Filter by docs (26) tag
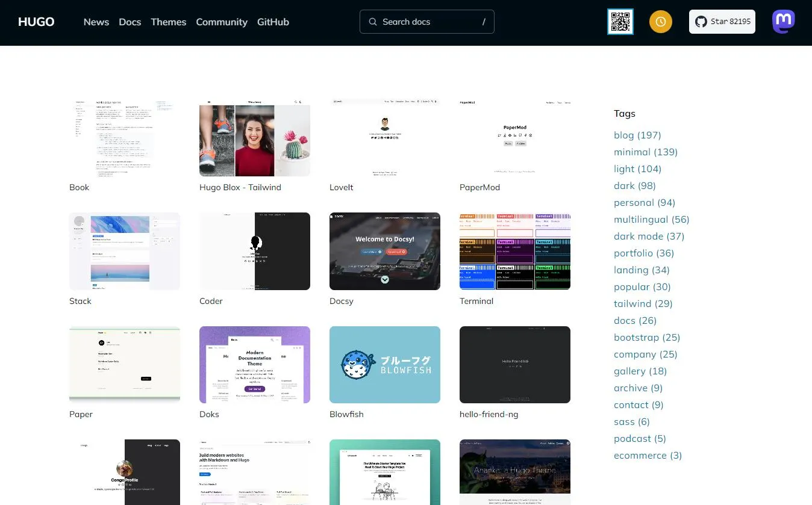This screenshot has height=505, width=812. 636,320
